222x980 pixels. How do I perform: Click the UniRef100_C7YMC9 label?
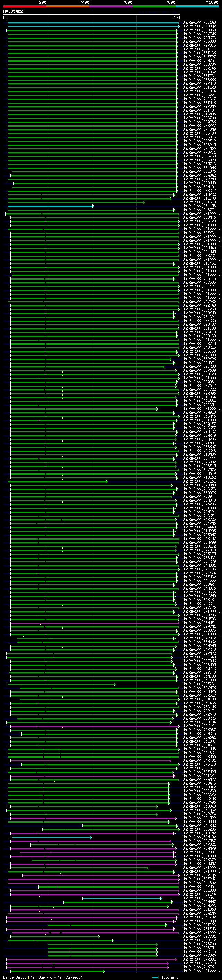pos(199,550)
